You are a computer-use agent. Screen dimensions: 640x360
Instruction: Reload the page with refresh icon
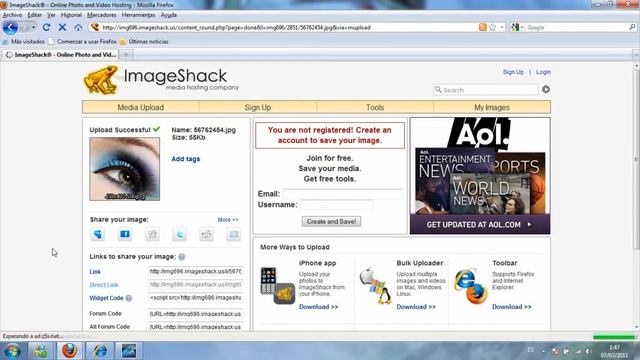pos(46,27)
